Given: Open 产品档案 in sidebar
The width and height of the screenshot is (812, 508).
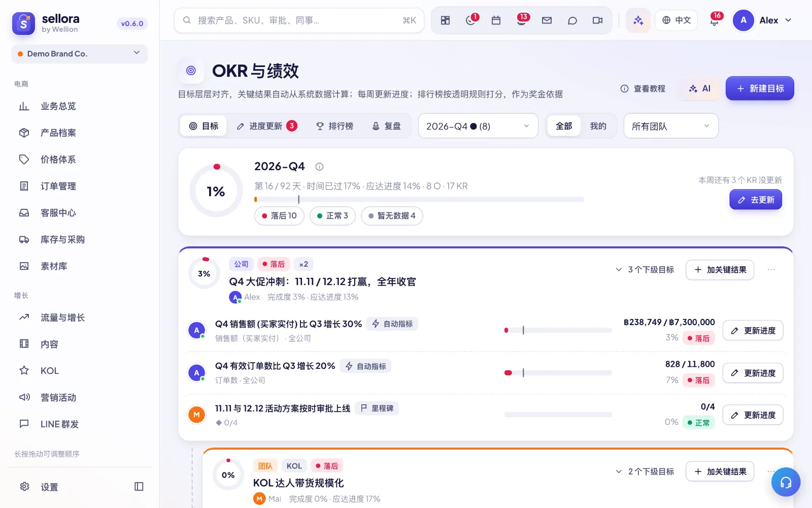Looking at the screenshot, I should coord(80,133).
